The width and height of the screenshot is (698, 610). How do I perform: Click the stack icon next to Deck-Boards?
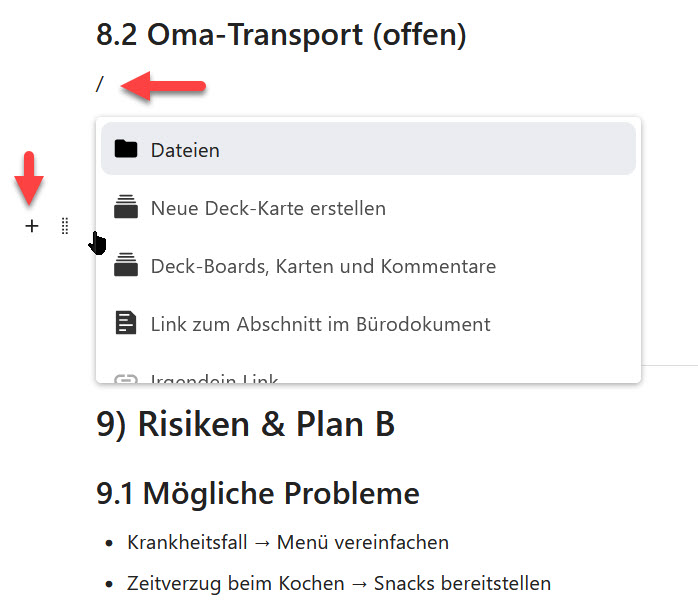125,266
